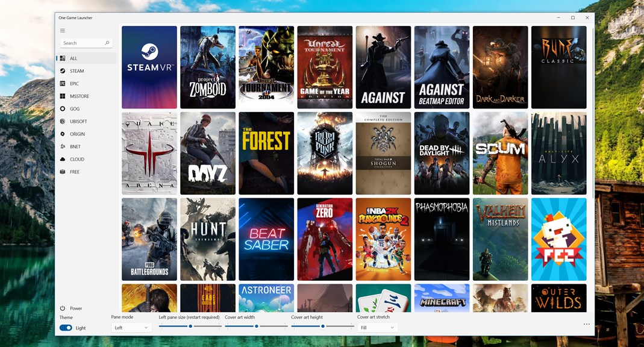Launch the SteamVR cover
Image resolution: width=644 pixels, height=347 pixels.
149,67
